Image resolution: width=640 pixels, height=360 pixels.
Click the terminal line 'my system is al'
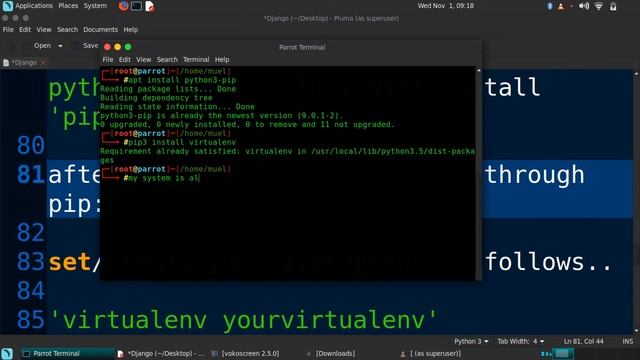point(163,178)
